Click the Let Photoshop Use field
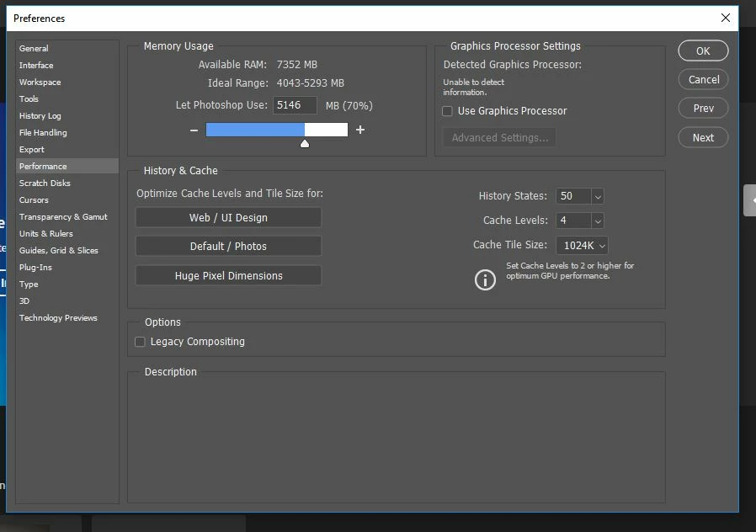The width and height of the screenshot is (756, 532). point(295,105)
